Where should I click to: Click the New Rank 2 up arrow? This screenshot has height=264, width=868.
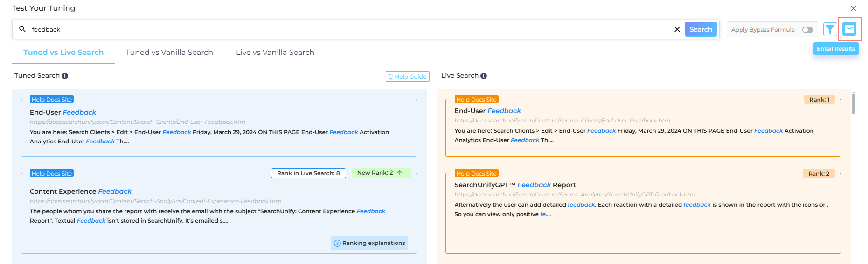point(400,173)
